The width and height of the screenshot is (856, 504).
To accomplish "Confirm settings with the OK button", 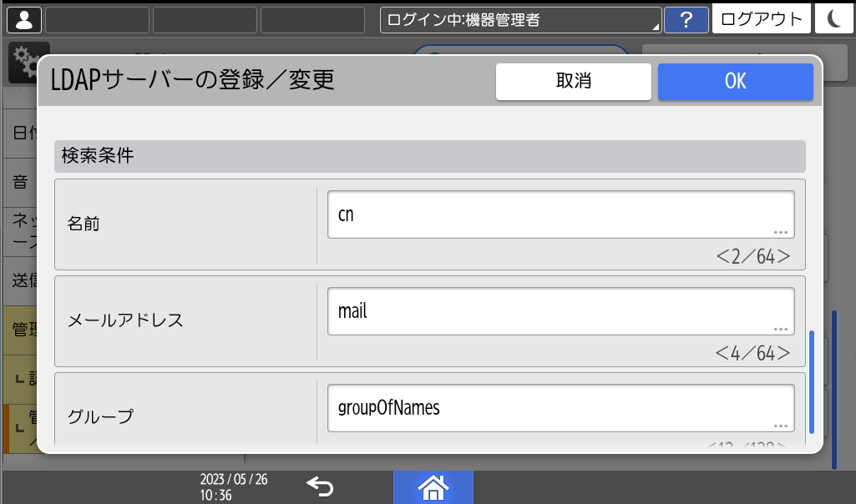I will pyautogui.click(x=735, y=81).
